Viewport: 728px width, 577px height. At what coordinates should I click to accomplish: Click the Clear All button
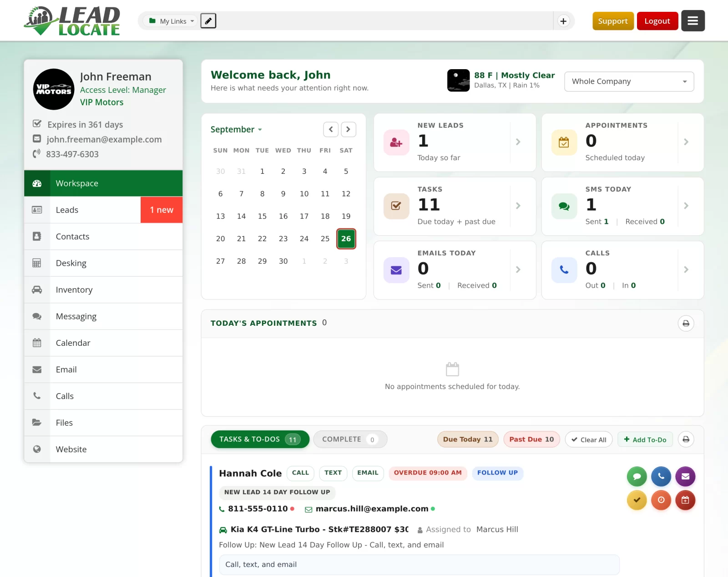589,440
